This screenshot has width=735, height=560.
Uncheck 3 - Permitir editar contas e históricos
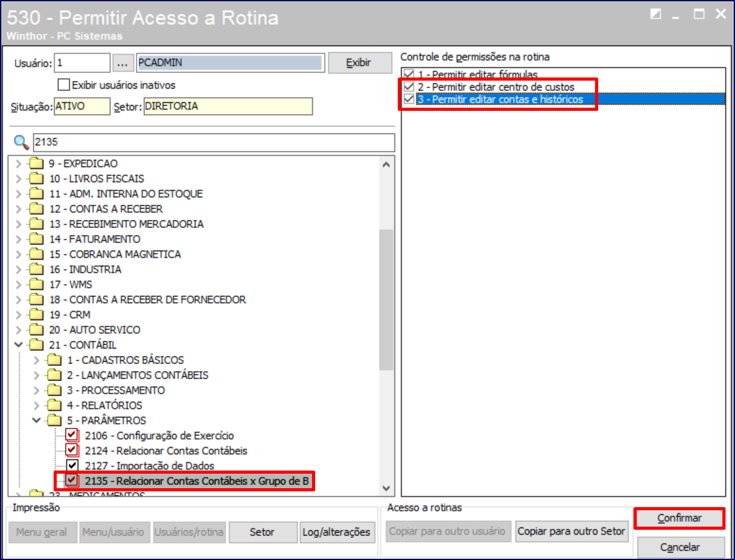(x=409, y=99)
